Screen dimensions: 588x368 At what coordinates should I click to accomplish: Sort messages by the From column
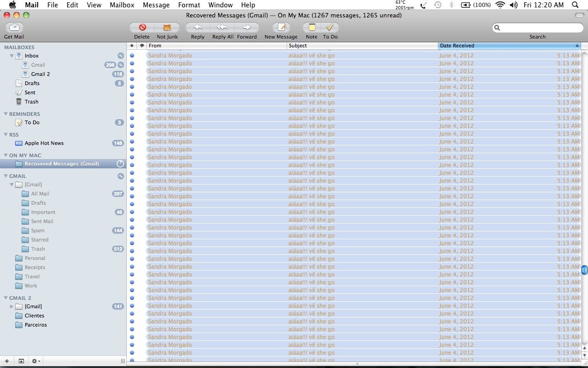217,46
